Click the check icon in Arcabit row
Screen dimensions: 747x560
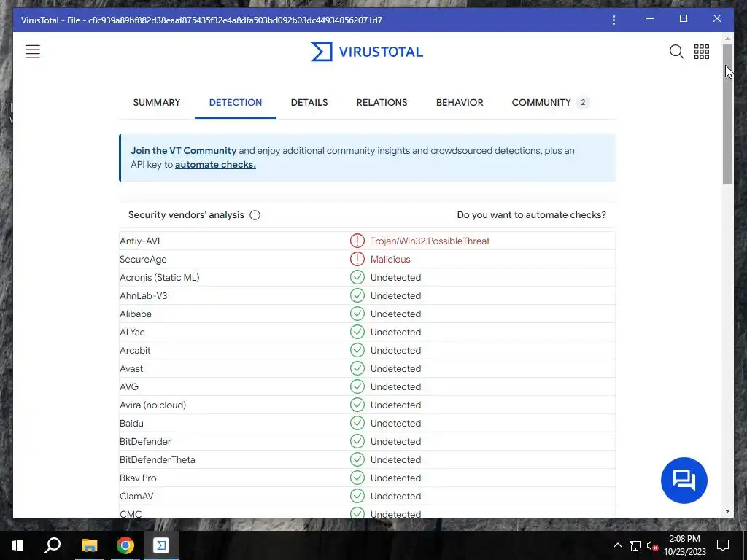coord(357,350)
